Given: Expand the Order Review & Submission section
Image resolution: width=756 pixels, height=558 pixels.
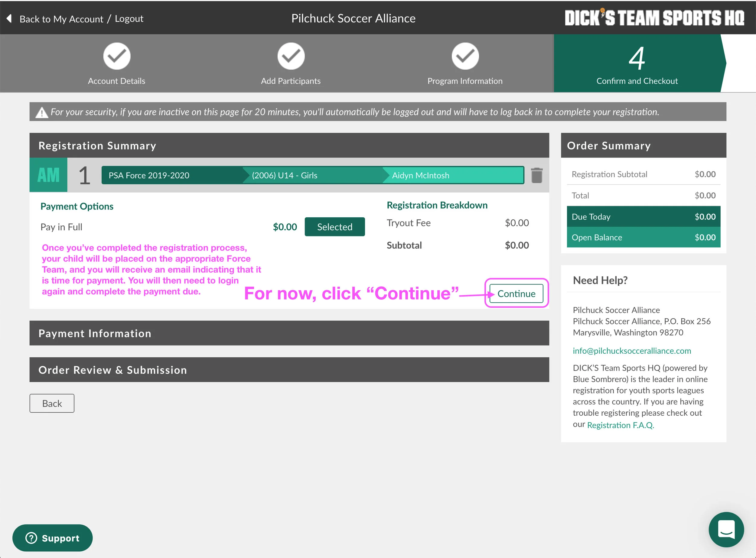Looking at the screenshot, I should coord(289,370).
